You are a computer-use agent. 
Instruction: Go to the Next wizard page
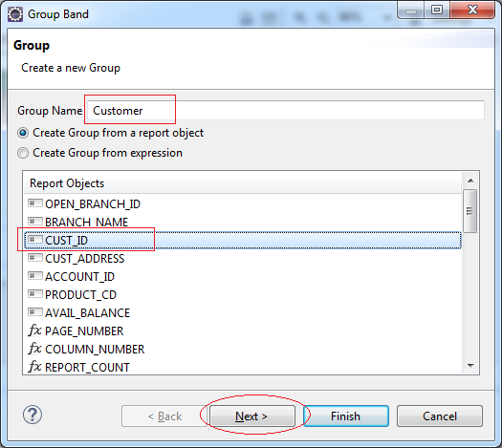click(252, 416)
